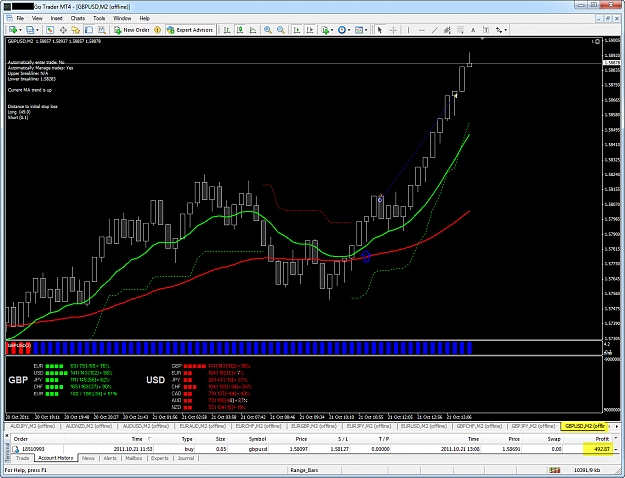
Task: Open the Help menu
Action: (144, 18)
